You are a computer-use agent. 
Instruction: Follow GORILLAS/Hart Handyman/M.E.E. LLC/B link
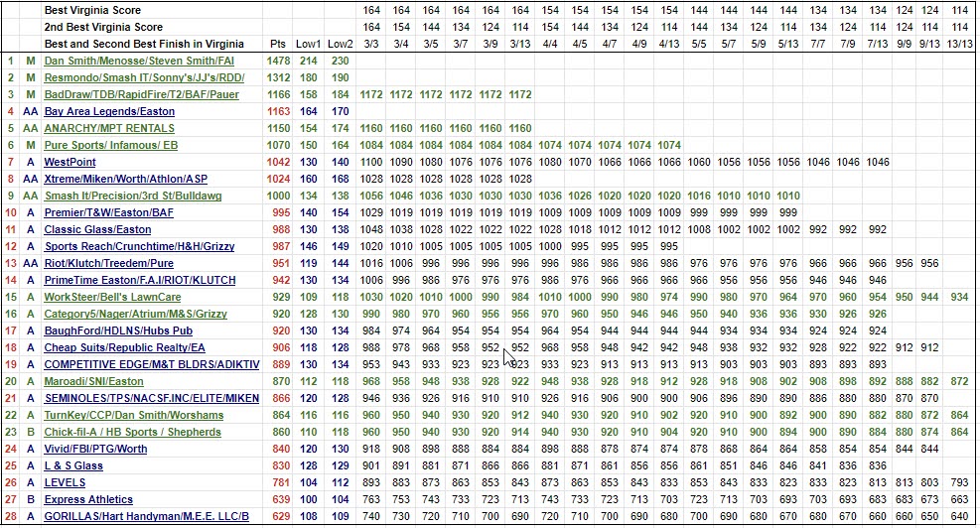[x=147, y=516]
